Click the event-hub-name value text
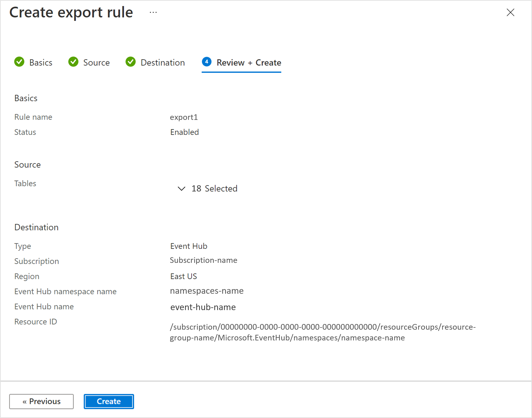This screenshot has height=418, width=532. coord(203,307)
